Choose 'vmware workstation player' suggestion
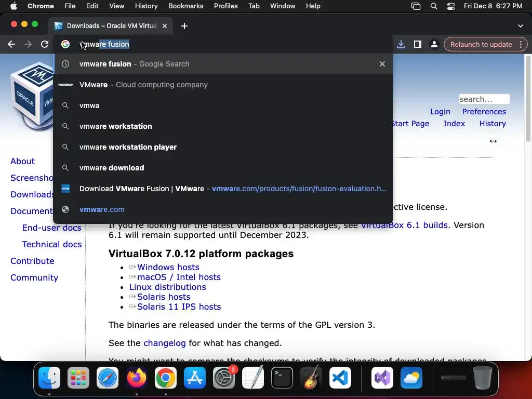Viewport: 532px width, 399px height. tap(223, 147)
